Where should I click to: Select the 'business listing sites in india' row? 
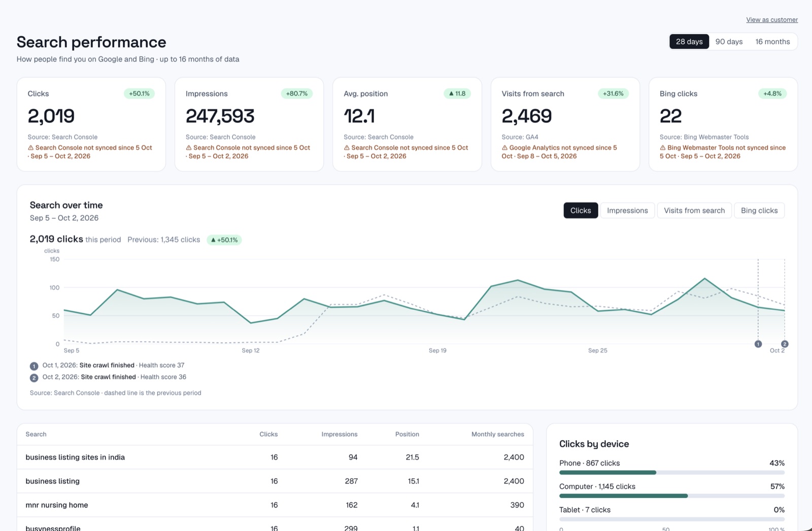point(275,457)
